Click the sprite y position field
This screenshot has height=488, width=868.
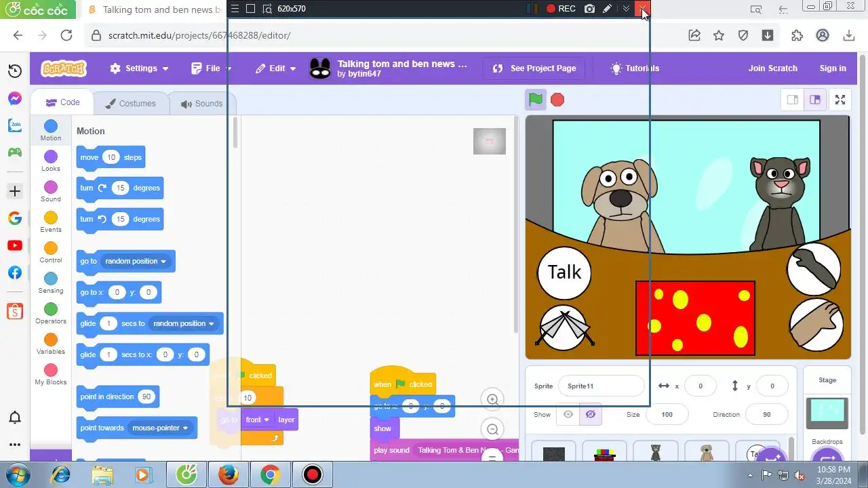pyautogui.click(x=772, y=386)
